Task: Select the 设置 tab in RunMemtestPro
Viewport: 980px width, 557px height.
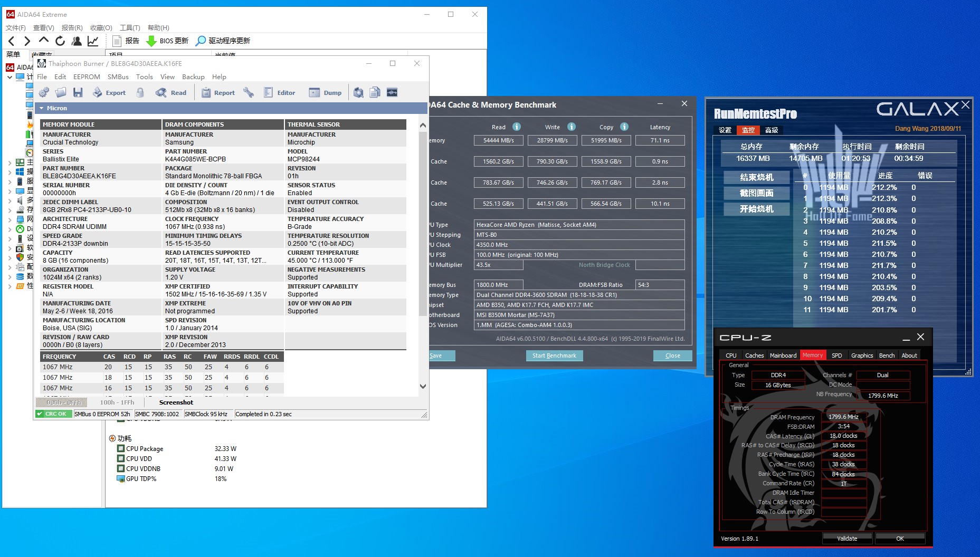Action: (725, 130)
